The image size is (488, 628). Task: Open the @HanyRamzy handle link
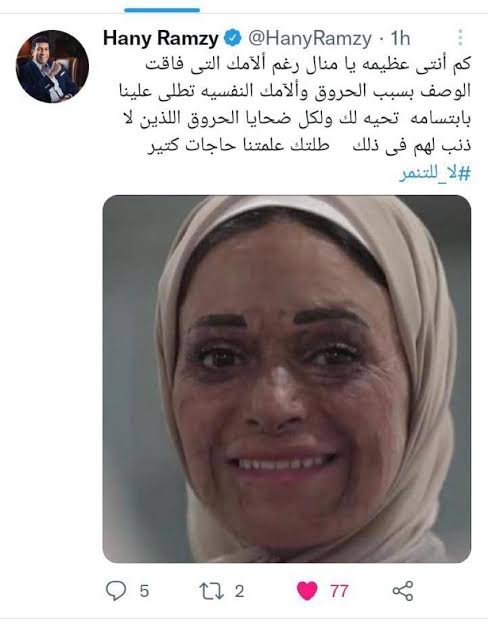[310, 38]
